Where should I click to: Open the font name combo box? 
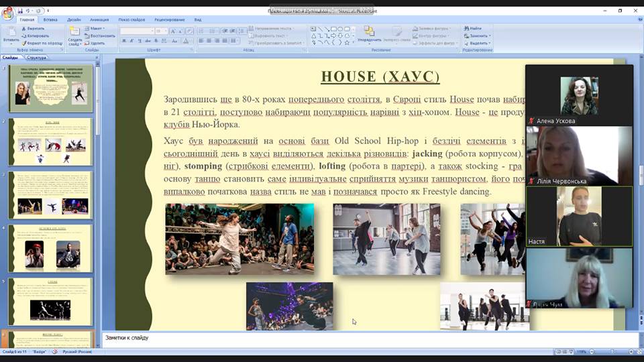coord(137,31)
